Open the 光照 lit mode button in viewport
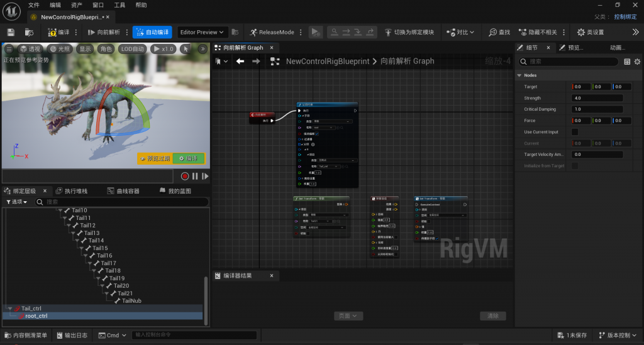The image size is (644, 345). [60, 49]
